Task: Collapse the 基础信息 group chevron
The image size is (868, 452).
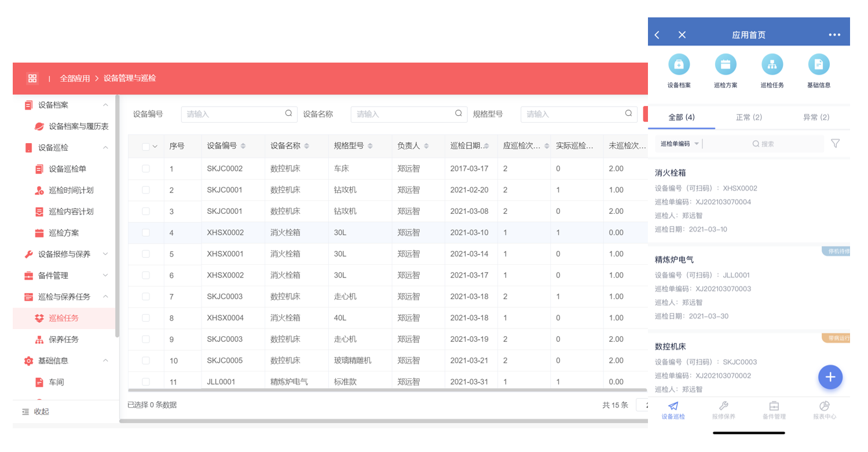Action: [105, 360]
